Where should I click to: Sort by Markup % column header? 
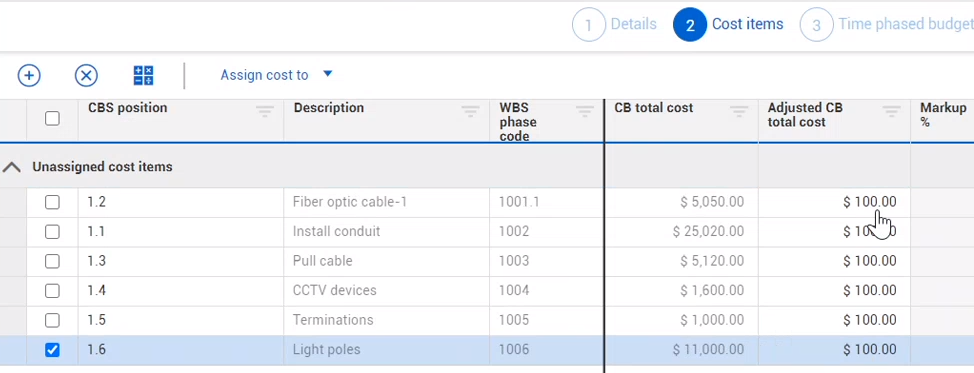click(943, 114)
